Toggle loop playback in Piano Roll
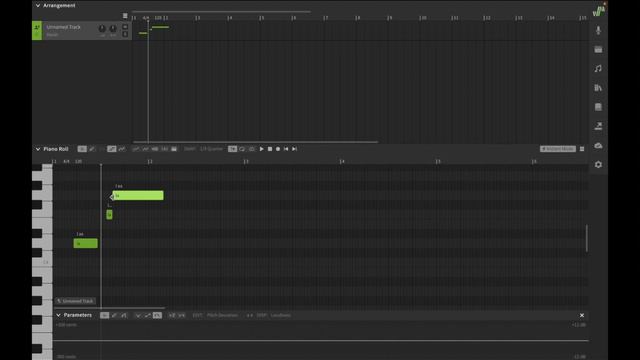 242,149
